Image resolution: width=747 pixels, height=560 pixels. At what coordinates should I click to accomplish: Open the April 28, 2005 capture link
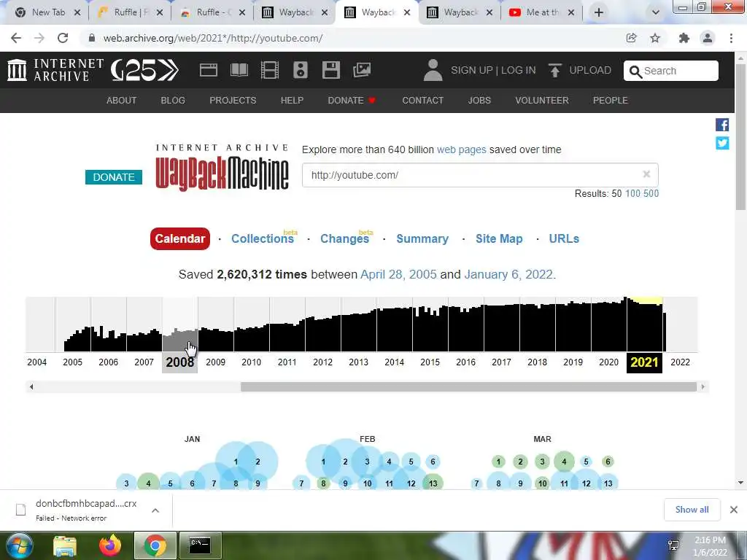398,274
